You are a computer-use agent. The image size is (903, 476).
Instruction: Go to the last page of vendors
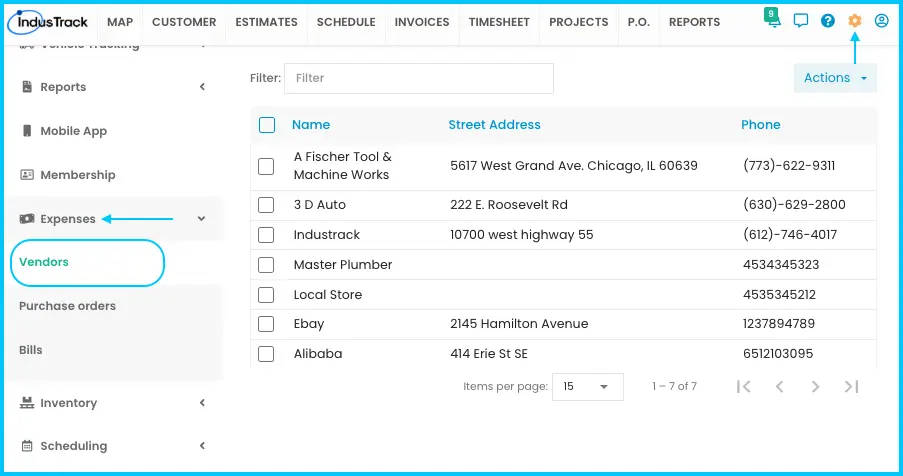pyautogui.click(x=852, y=386)
